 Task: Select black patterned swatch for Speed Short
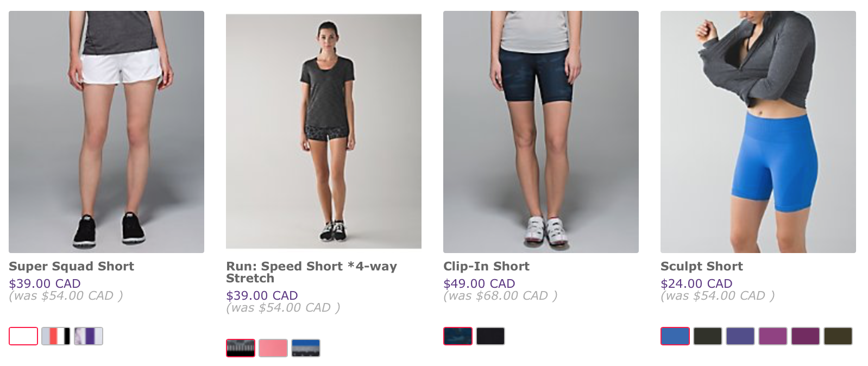point(241,348)
